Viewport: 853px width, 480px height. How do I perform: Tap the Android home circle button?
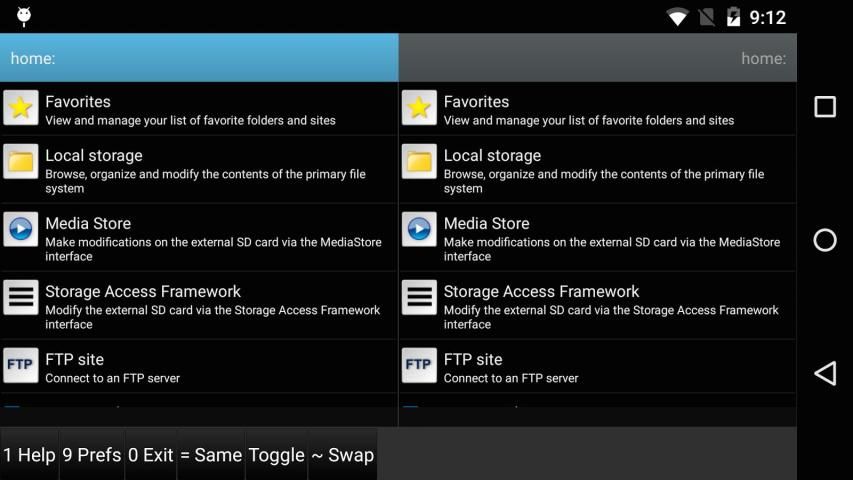coord(825,240)
